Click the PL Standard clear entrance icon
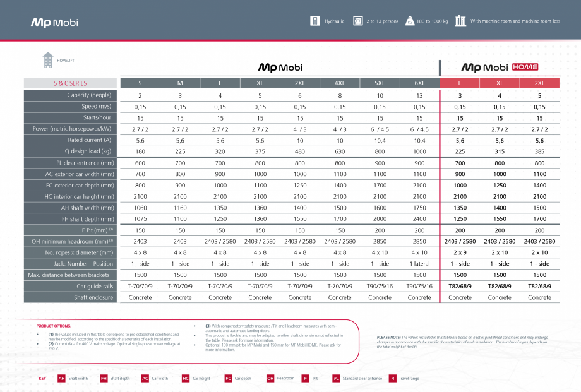 (x=336, y=378)
